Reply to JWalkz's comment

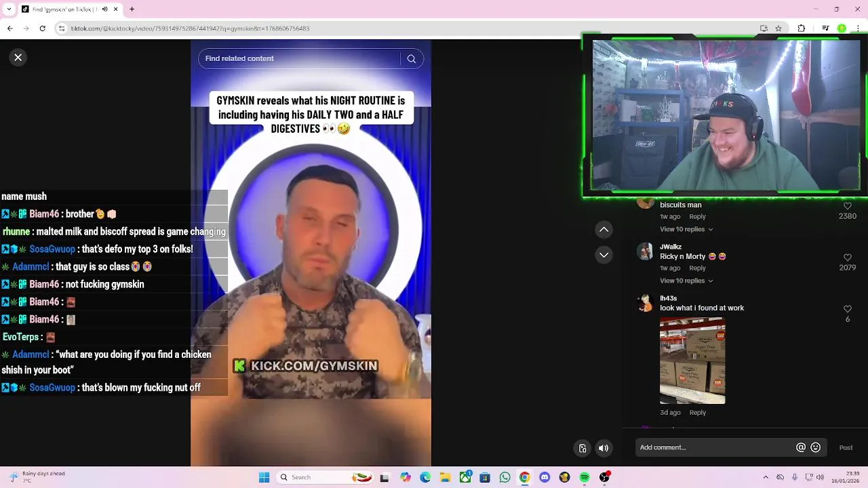(697, 268)
